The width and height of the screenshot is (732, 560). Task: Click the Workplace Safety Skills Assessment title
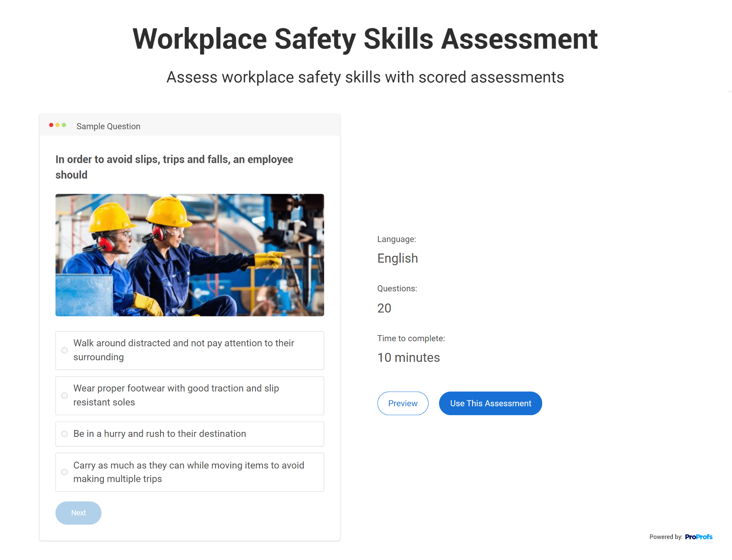point(365,39)
